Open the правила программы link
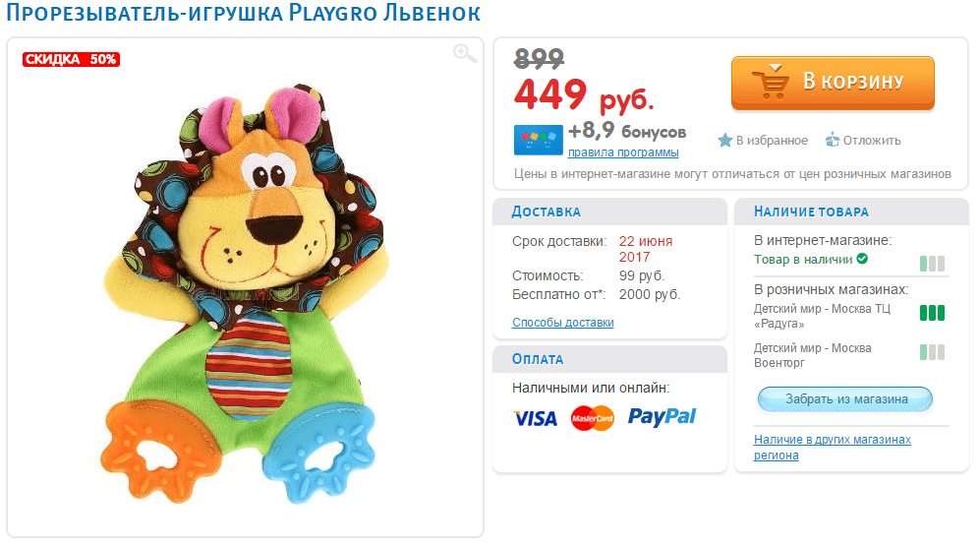Viewport: 980px width, 546px height. (x=622, y=152)
